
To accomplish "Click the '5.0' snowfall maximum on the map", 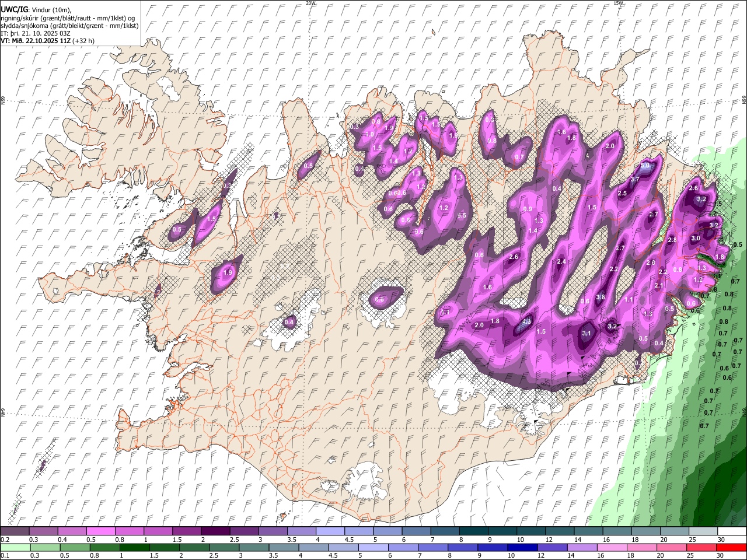I will (645, 166).
